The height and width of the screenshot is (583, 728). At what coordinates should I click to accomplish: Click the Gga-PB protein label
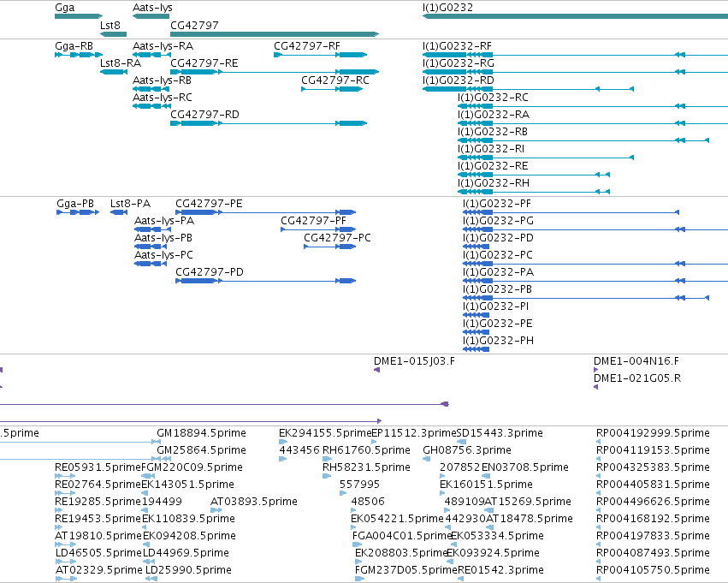click(x=75, y=204)
